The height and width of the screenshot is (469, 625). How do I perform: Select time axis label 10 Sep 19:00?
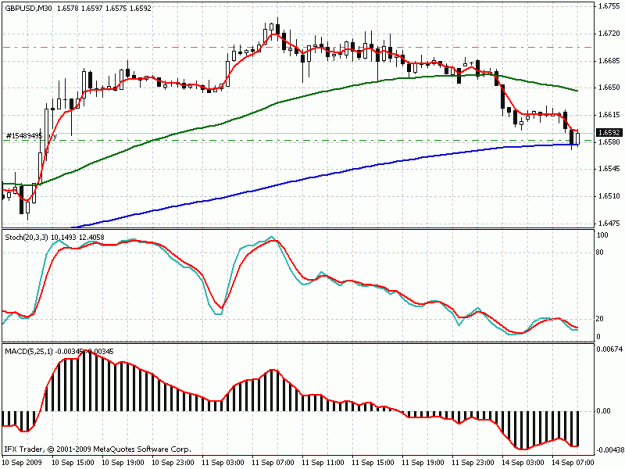pyautogui.click(x=123, y=463)
